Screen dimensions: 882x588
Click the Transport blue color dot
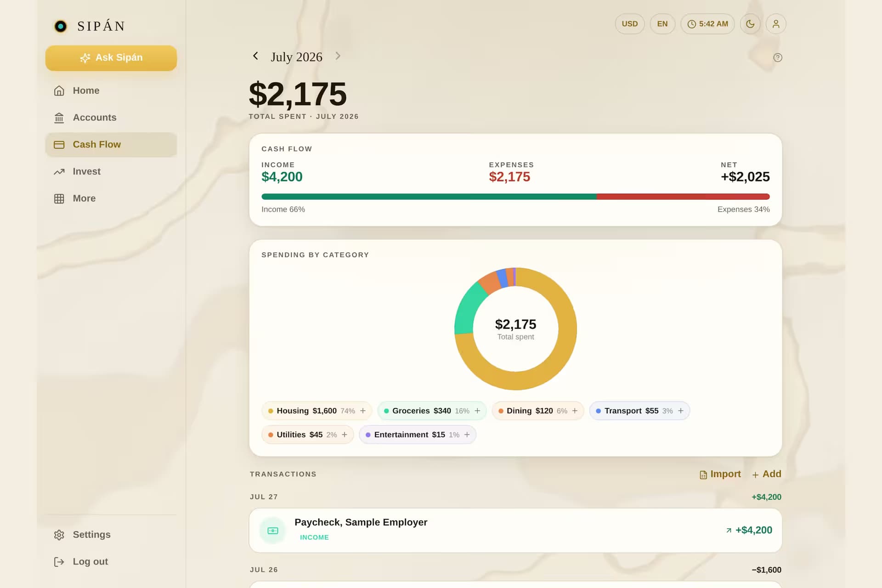598,411
